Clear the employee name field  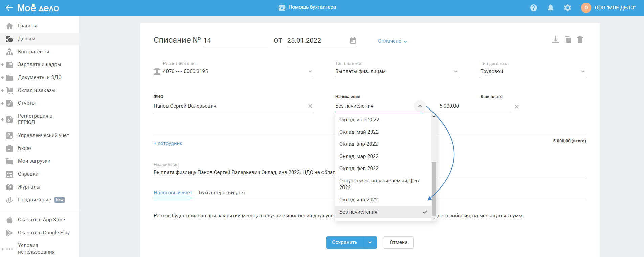pyautogui.click(x=310, y=106)
